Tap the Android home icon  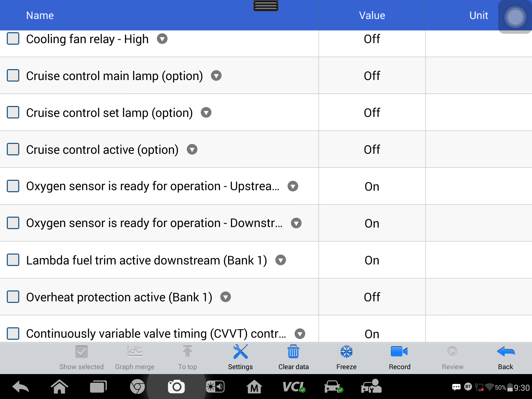coord(59,387)
